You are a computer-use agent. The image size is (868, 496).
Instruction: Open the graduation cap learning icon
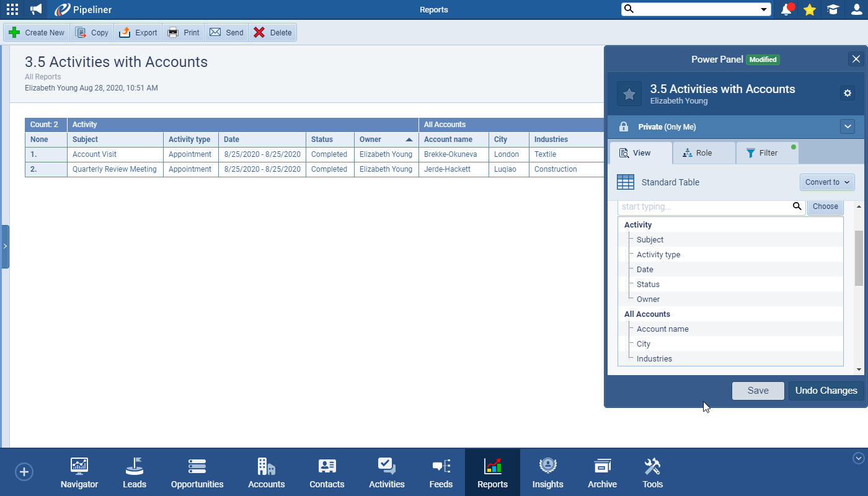(833, 9)
